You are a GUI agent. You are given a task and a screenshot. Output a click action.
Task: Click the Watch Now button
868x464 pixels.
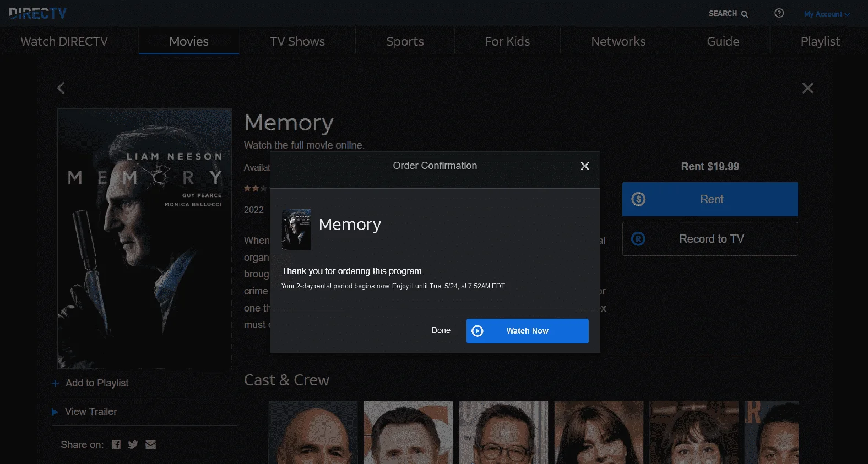[x=527, y=331]
